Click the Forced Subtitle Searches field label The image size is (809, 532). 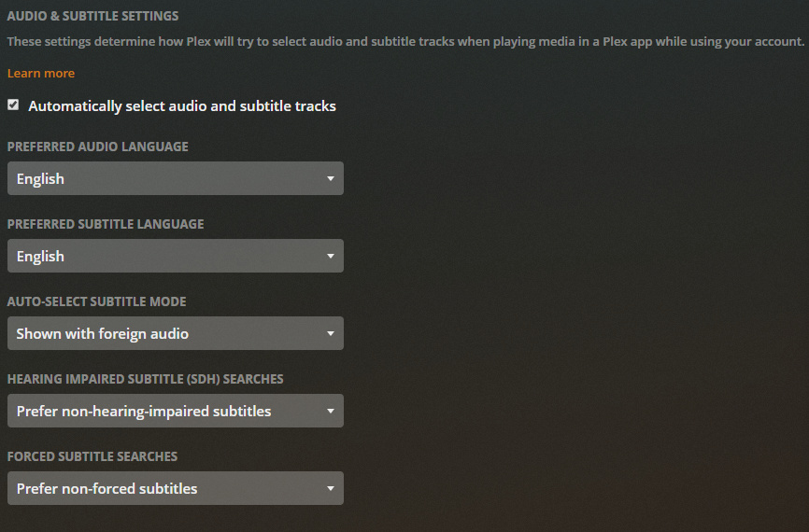point(92,456)
